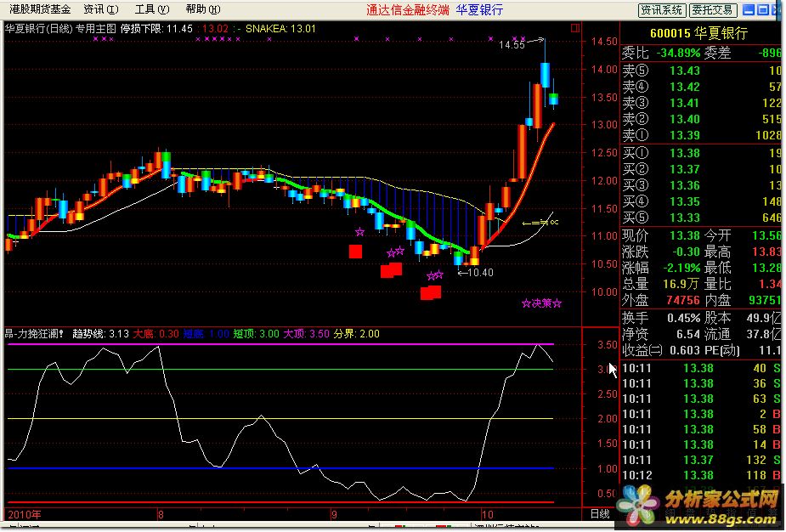
Task: Select the 卖⑤ 13.43 ask row
Action: pyautogui.click(x=702, y=71)
